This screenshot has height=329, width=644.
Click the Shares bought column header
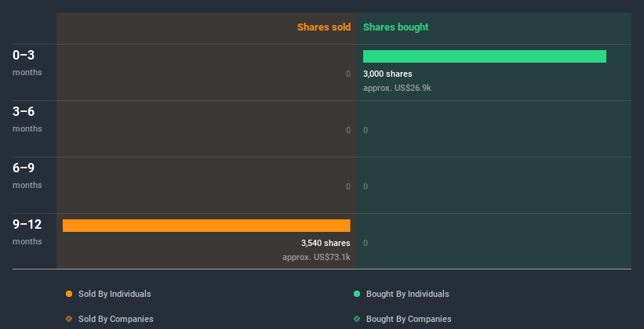coord(396,27)
